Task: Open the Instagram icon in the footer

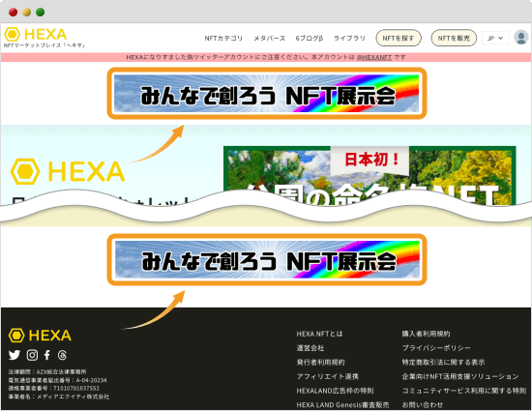Action: point(32,355)
